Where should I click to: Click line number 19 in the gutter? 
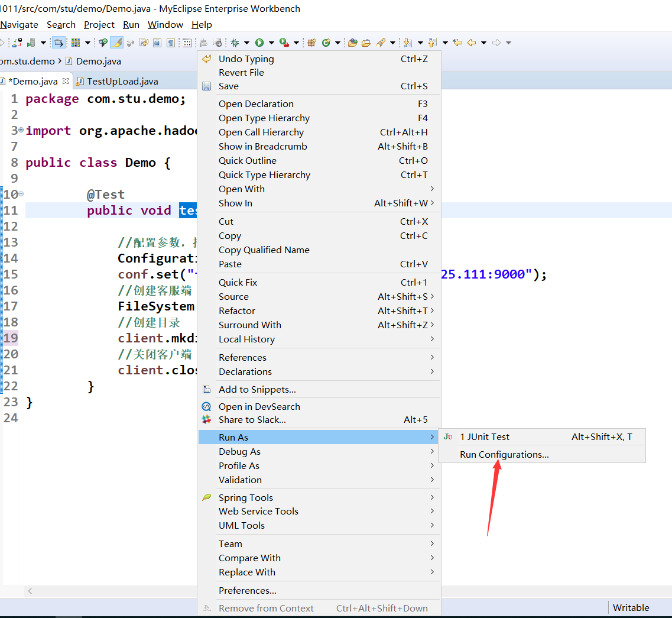(11, 338)
